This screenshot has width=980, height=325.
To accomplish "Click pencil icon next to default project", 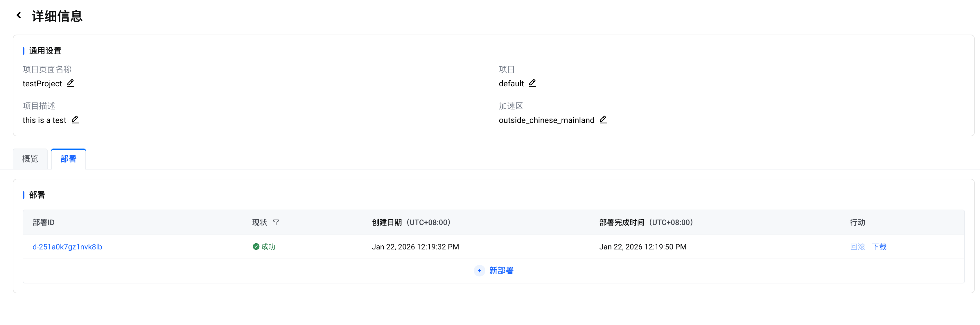I will tap(532, 83).
